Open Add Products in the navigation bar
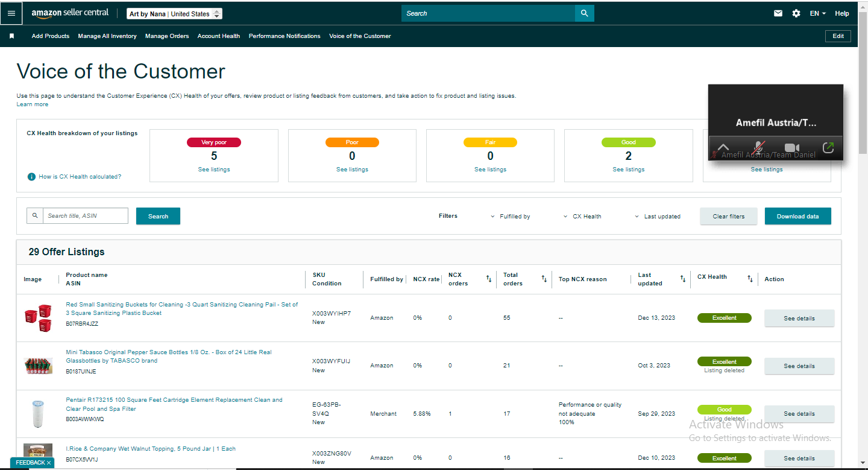 click(x=51, y=36)
